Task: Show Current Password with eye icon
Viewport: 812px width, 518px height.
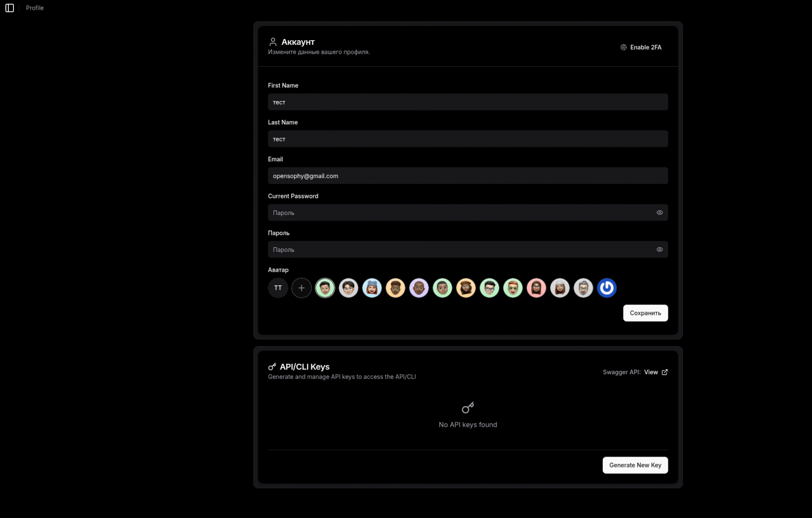Action: tap(659, 212)
